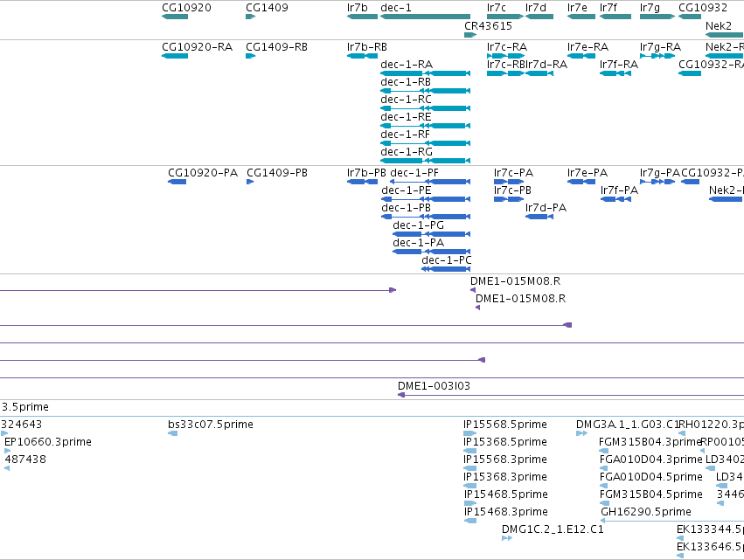Open the Ir7e-RA transcript label
The height and width of the screenshot is (560, 744).
[x=588, y=47]
